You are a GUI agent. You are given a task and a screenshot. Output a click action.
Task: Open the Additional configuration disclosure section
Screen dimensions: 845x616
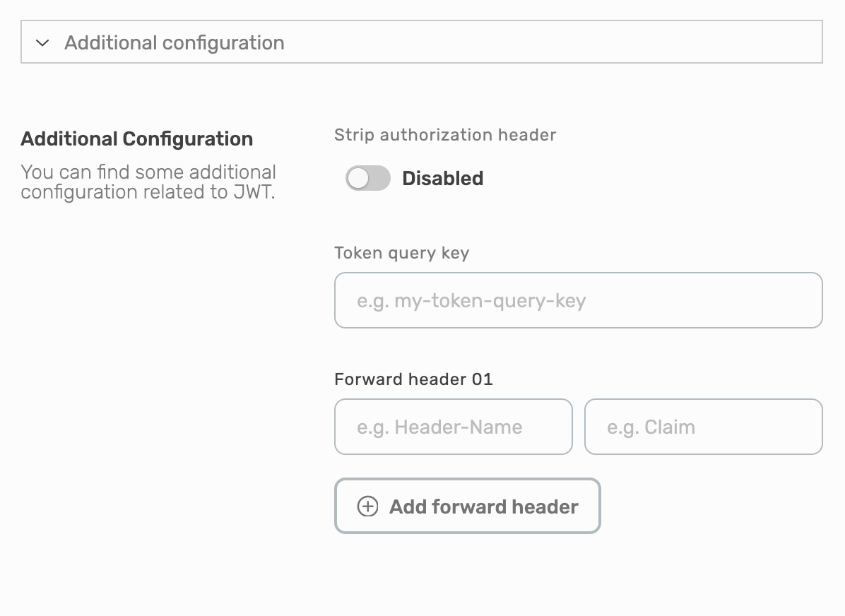(x=422, y=42)
